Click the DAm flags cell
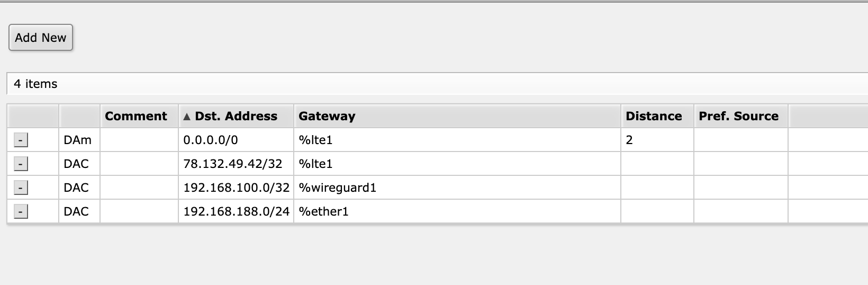This screenshot has height=285, width=868. pyautogui.click(x=77, y=140)
